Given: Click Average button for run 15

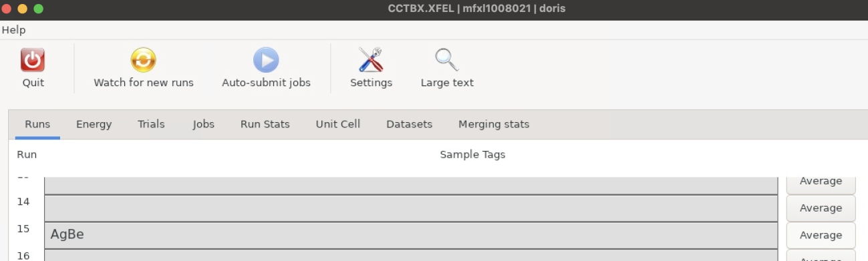Looking at the screenshot, I should click(x=821, y=235).
